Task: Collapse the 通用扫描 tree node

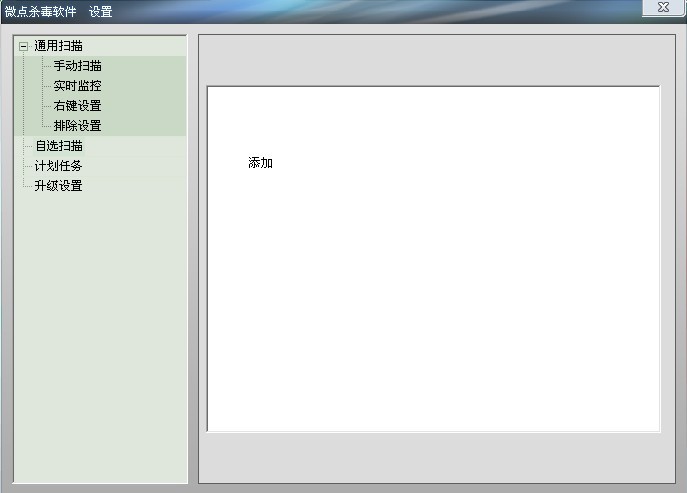Action: 24,46
